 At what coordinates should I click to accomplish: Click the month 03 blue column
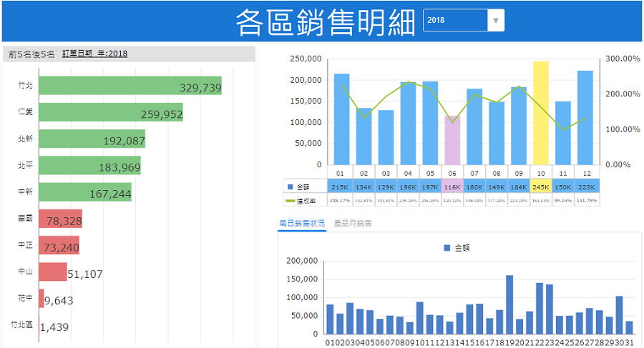coord(386,137)
